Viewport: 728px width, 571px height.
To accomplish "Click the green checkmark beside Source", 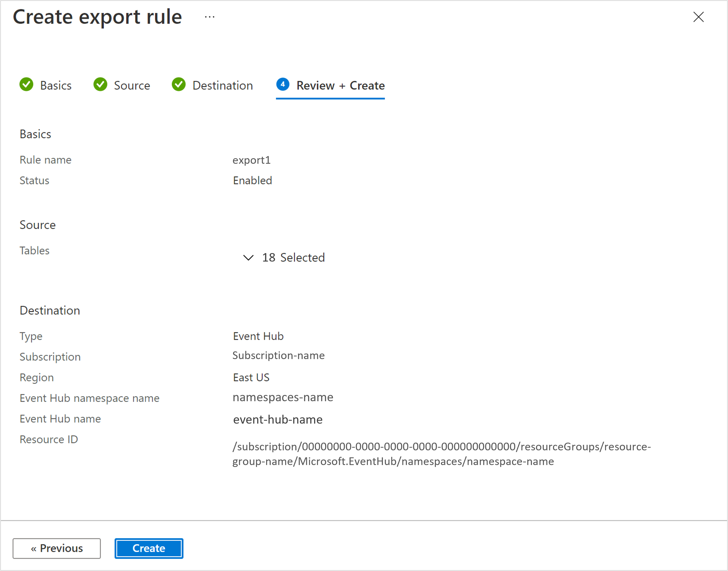I will pos(100,84).
